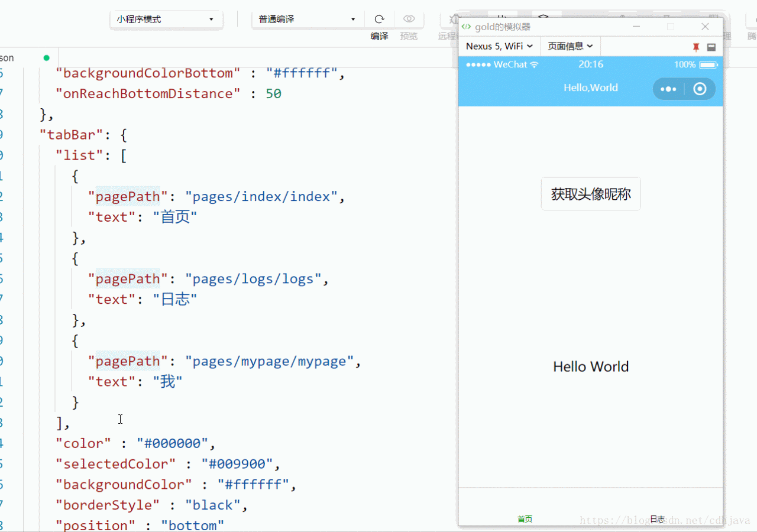Click the gold的模拟器 window title

[x=503, y=27]
